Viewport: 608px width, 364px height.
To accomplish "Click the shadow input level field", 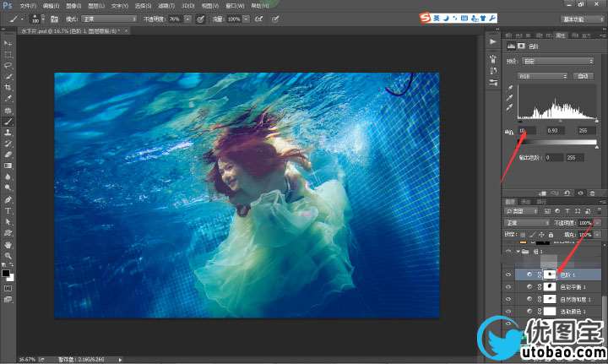I will pos(527,131).
